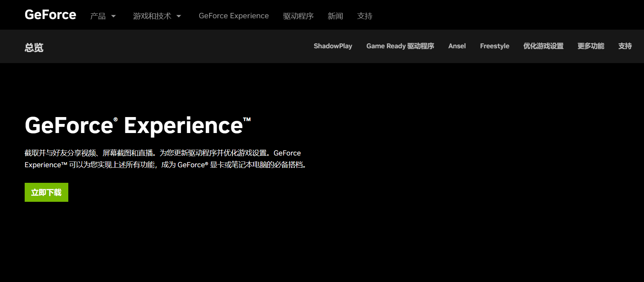Jump to Ansel section

tap(457, 46)
